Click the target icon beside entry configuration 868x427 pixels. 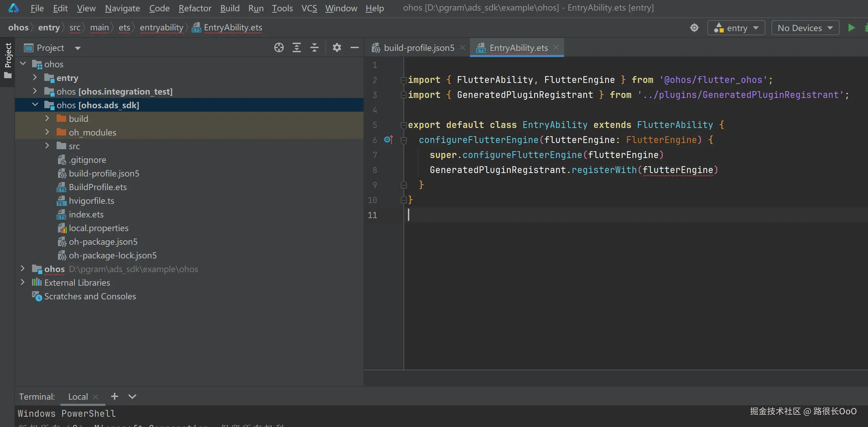694,28
